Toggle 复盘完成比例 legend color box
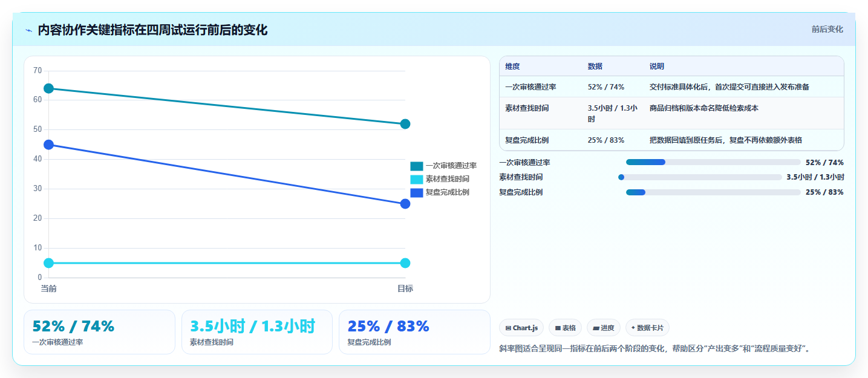The image size is (868, 378). tap(417, 192)
